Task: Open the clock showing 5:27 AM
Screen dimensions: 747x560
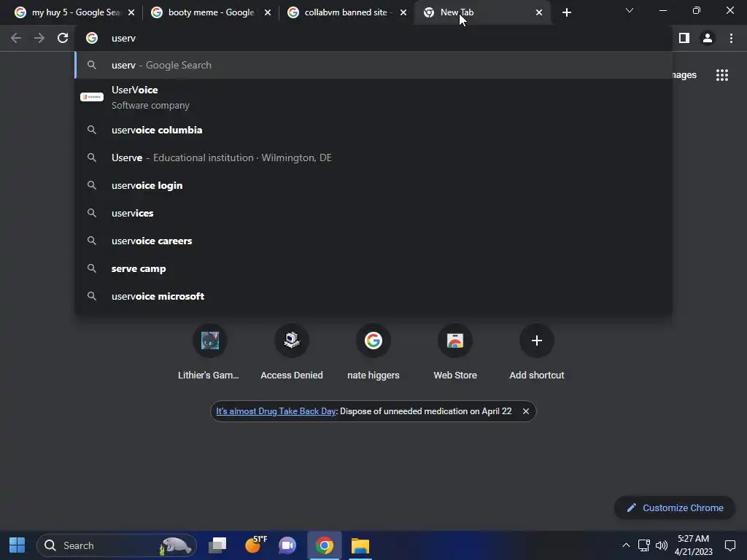Action: [693, 545]
